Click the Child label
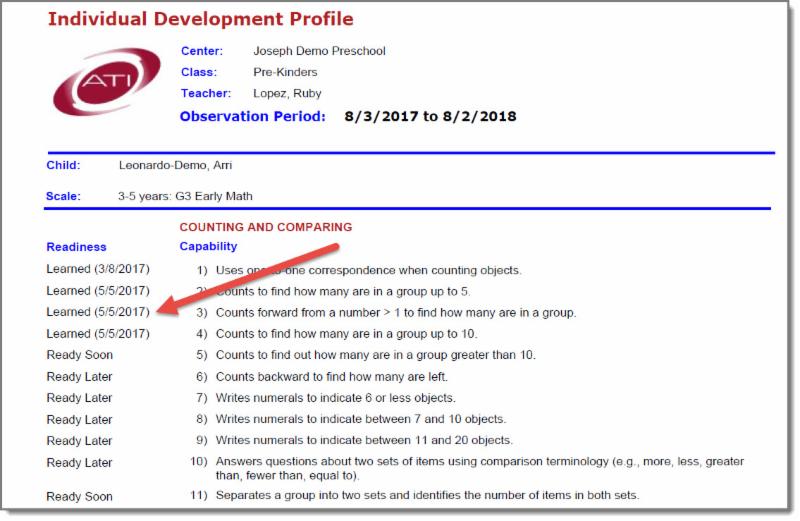The image size is (800, 521). [x=63, y=165]
